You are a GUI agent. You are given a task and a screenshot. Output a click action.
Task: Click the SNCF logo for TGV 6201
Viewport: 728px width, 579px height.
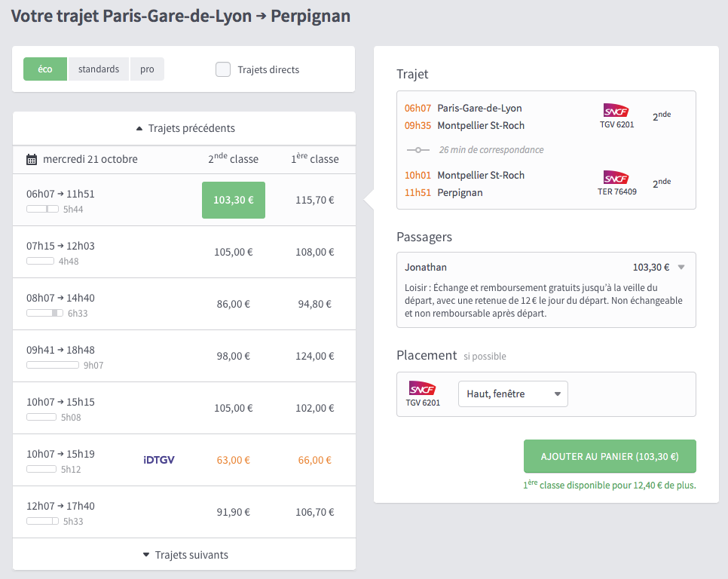click(x=616, y=112)
